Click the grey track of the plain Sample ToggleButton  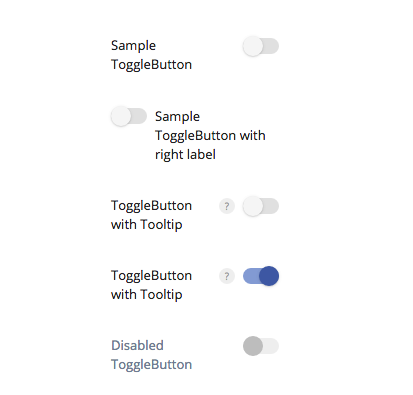click(271, 46)
